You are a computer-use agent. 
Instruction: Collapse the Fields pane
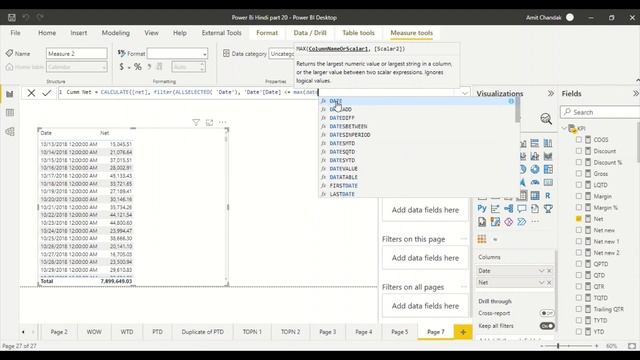[x=636, y=93]
